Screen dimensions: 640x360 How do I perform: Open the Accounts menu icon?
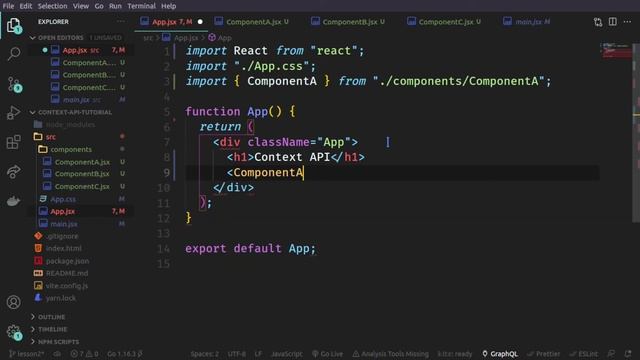point(13,302)
